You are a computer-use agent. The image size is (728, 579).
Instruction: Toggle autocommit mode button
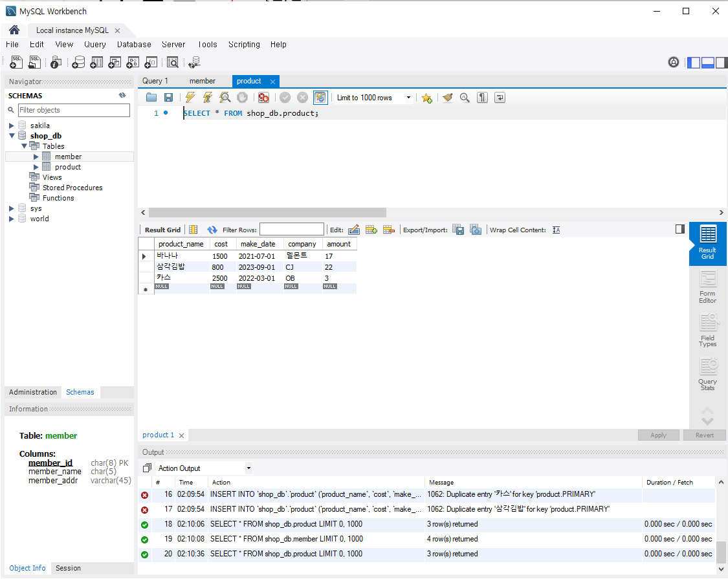(x=320, y=98)
